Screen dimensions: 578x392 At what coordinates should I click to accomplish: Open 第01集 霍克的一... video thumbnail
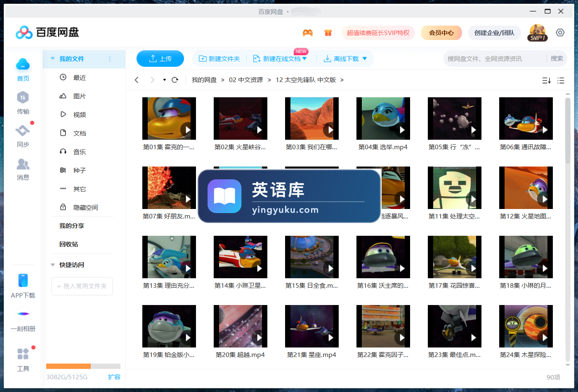pyautogui.click(x=169, y=118)
